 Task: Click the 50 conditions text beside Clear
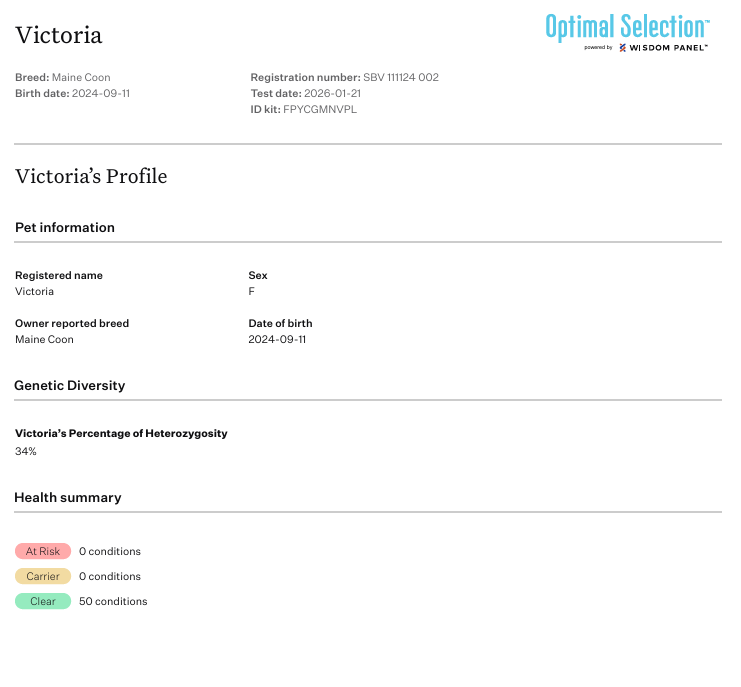point(113,602)
